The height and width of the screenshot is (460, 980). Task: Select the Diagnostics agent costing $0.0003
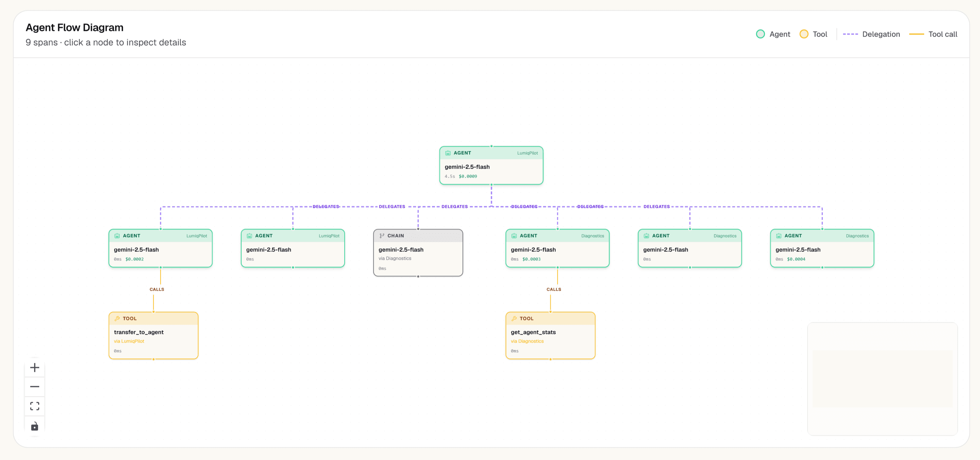pos(557,248)
